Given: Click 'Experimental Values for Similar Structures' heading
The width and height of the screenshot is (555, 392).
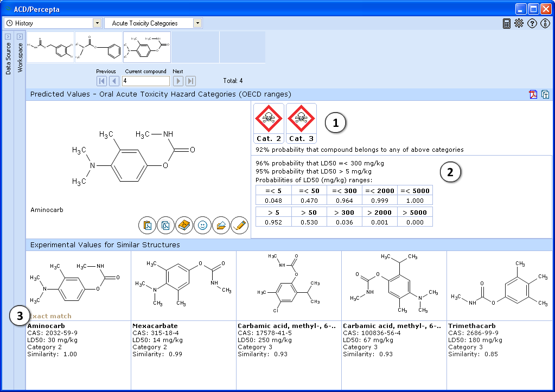Looking at the screenshot, I should tap(105, 245).
